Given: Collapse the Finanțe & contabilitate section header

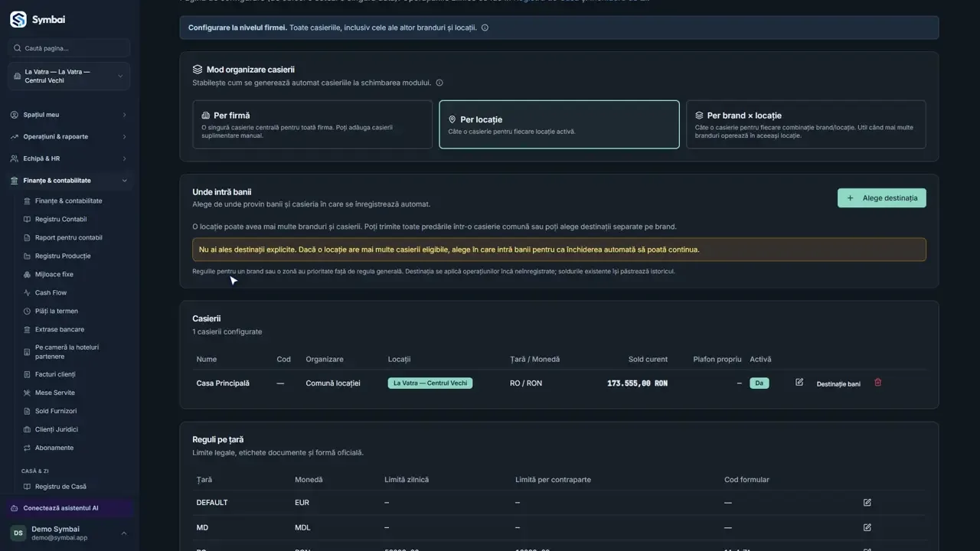Looking at the screenshot, I should point(69,181).
